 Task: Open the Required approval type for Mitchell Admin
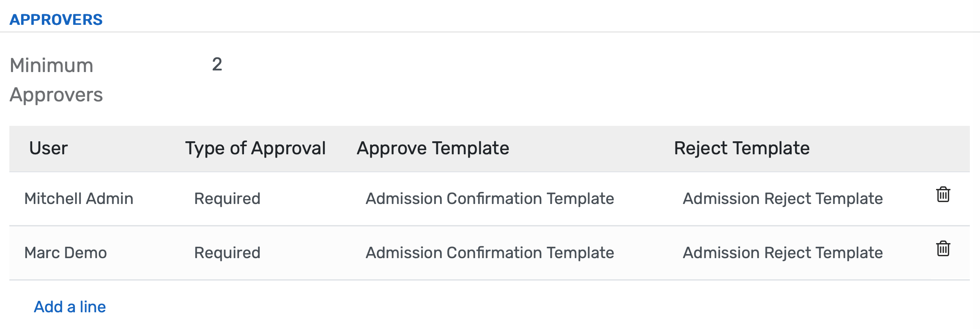coord(226,198)
